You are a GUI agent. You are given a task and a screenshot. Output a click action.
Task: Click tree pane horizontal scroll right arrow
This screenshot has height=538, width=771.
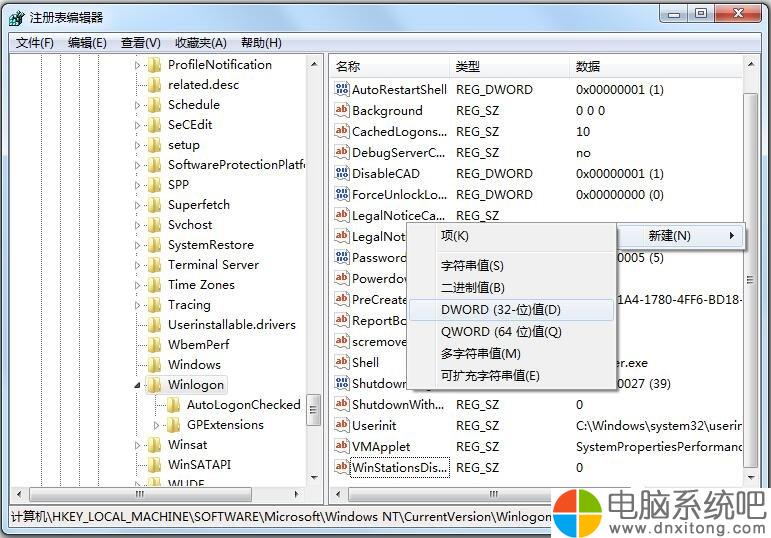pyautogui.click(x=296, y=494)
